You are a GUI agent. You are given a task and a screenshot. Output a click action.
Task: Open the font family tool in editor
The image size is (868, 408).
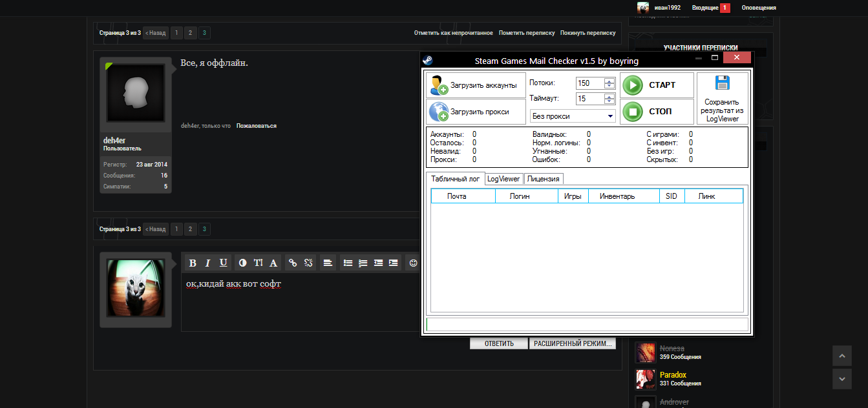point(273,263)
